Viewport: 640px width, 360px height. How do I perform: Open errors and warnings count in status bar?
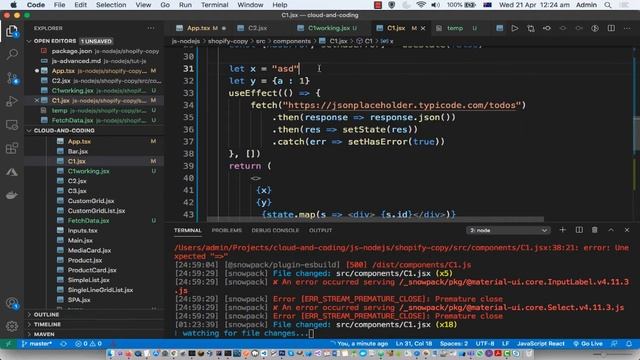(88, 344)
